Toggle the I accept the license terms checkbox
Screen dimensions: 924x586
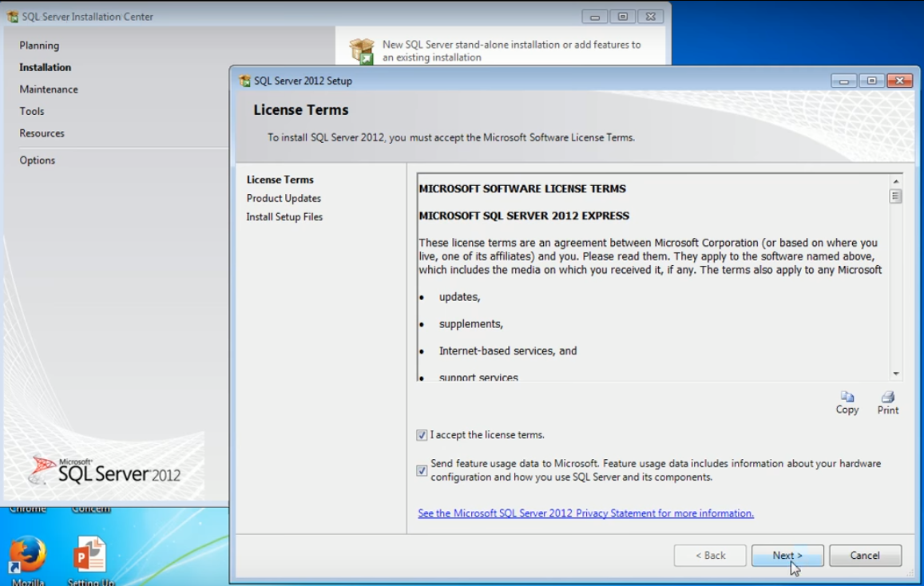tap(422, 434)
